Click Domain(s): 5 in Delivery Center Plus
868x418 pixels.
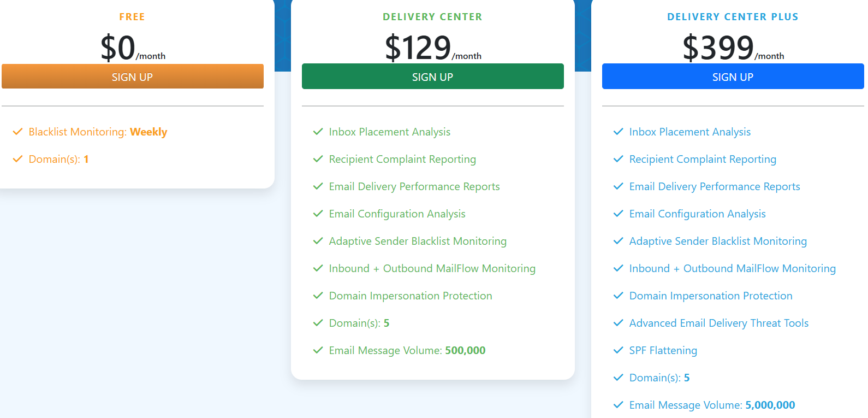(658, 377)
